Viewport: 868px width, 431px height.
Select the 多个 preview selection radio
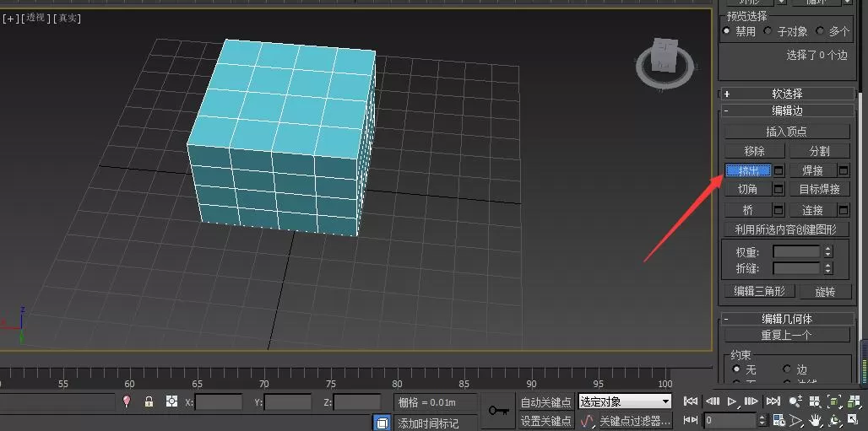(x=820, y=31)
